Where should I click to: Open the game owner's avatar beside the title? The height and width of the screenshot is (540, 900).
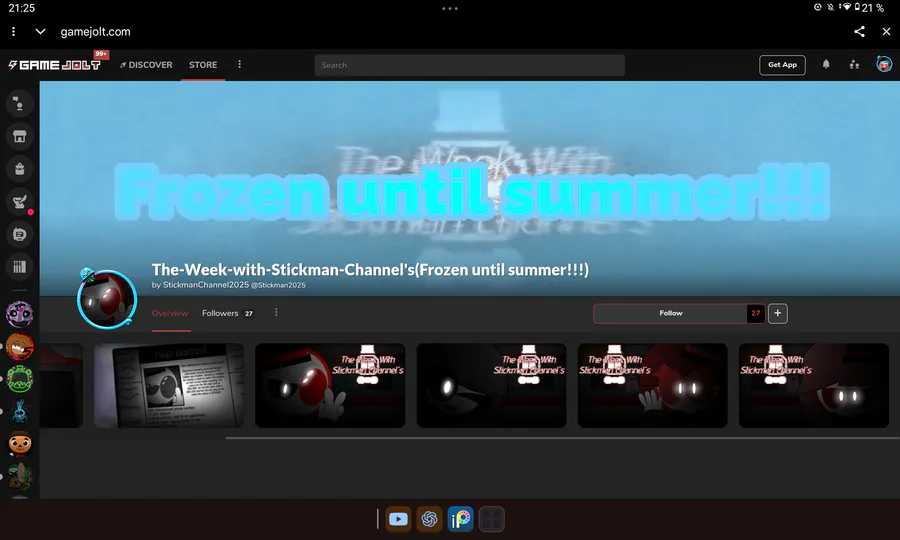coord(107,299)
